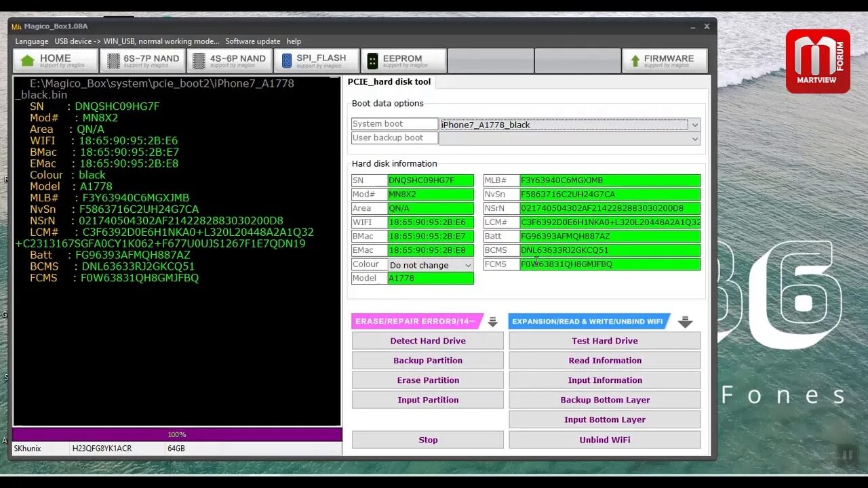Click the purple 100% progress bar
Viewport: 868px width, 488px height.
click(177, 434)
